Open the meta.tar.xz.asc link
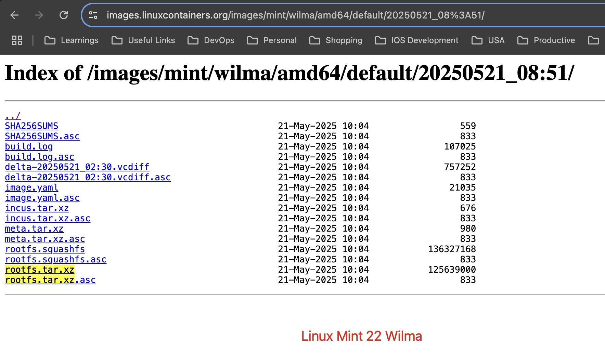 tap(45, 239)
